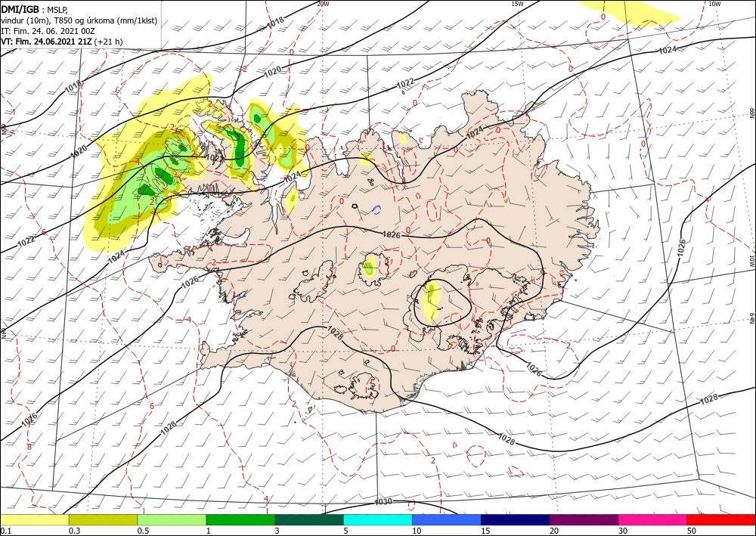Click the legend value label 30

(x=623, y=531)
